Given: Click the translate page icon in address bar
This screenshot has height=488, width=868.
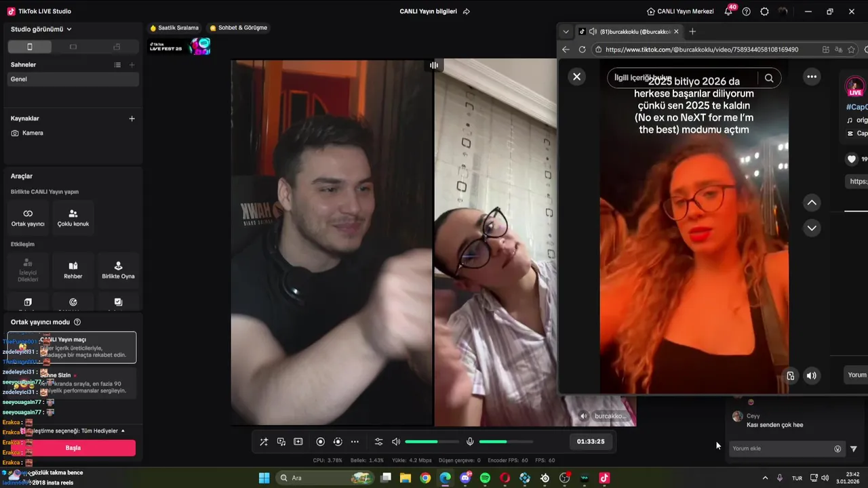Looking at the screenshot, I should (839, 49).
